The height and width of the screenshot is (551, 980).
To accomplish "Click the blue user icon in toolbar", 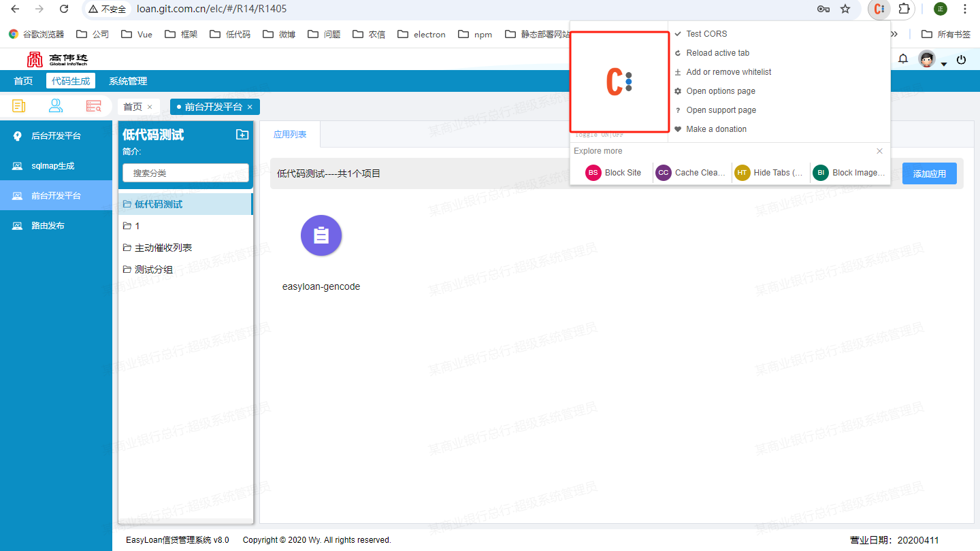I will click(x=56, y=106).
